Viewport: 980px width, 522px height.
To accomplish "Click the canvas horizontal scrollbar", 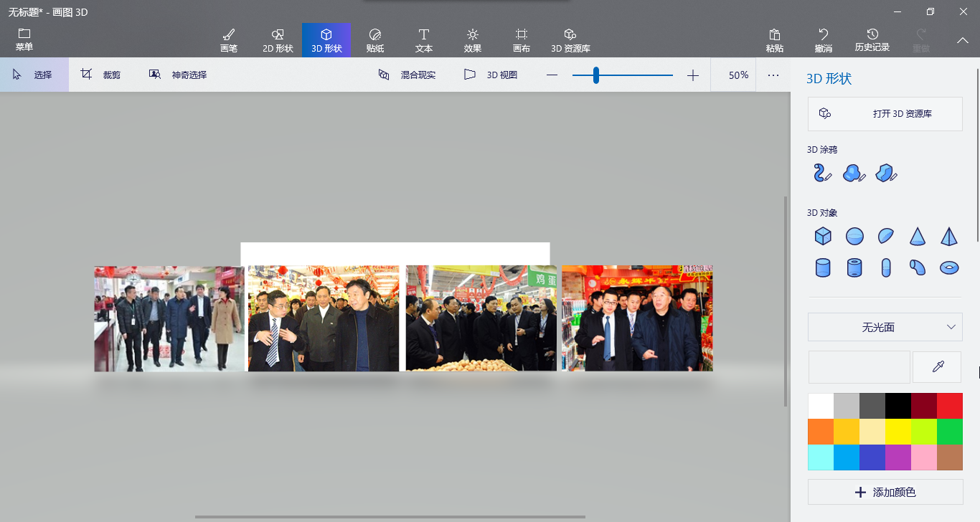I will [390, 516].
